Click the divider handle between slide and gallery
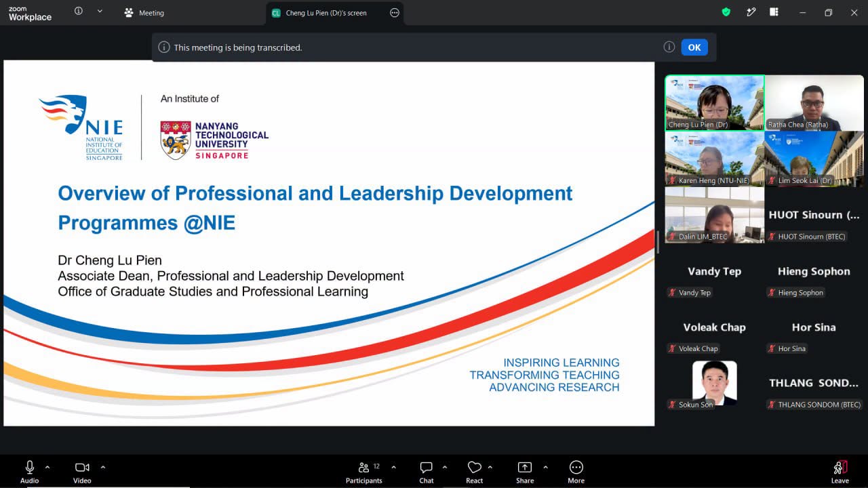 click(x=658, y=243)
